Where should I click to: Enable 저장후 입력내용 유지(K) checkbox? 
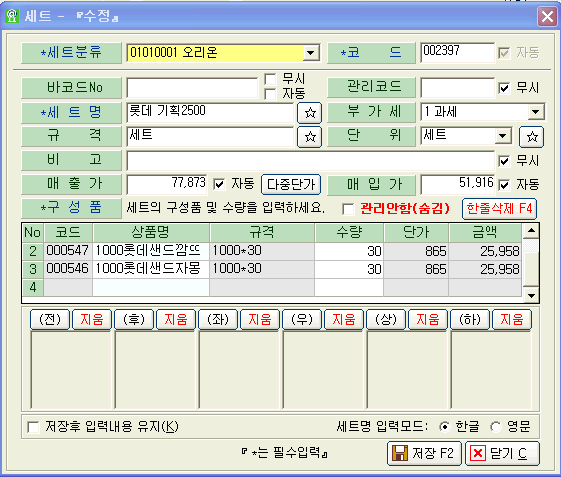(33, 427)
